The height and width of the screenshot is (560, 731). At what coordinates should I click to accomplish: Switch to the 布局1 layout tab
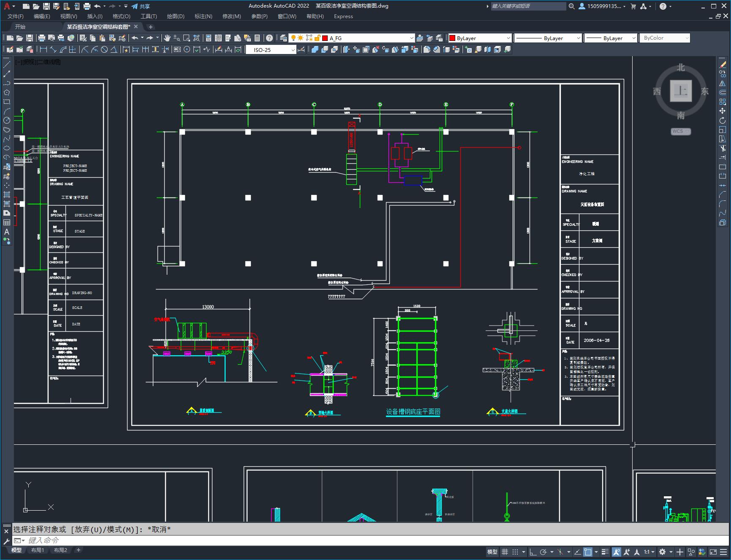pyautogui.click(x=38, y=550)
